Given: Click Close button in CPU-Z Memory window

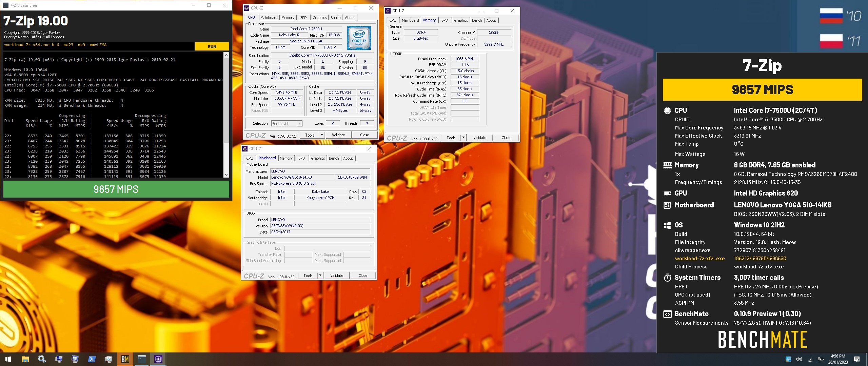Looking at the screenshot, I should click(x=506, y=138).
